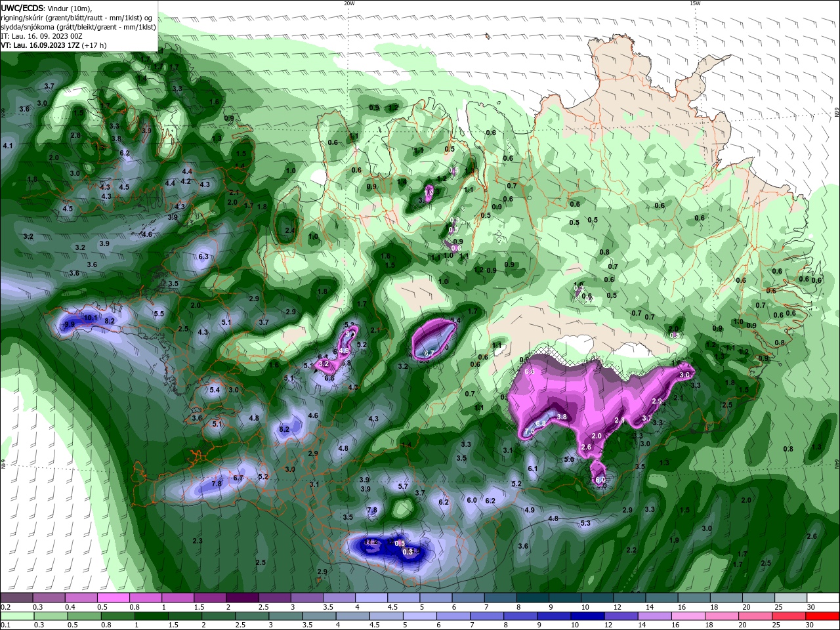Click the '5.5' precipitation value on the map
Image resolution: width=840 pixels, height=630 pixels.
[159, 314]
